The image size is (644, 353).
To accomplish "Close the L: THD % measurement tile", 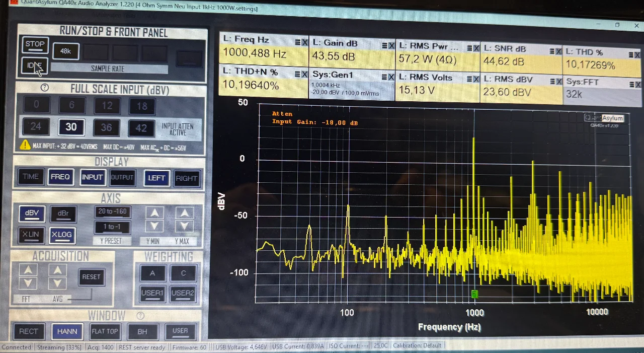I will [x=637, y=54].
